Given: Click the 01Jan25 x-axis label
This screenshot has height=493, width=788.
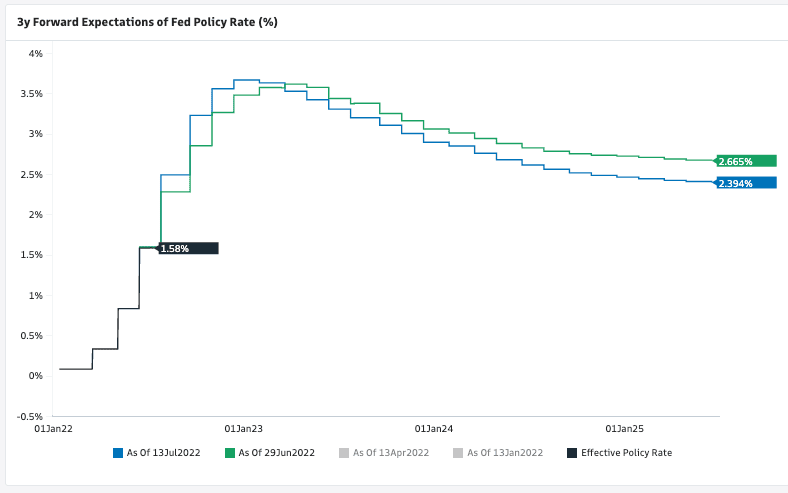Looking at the screenshot, I should pos(624,428).
